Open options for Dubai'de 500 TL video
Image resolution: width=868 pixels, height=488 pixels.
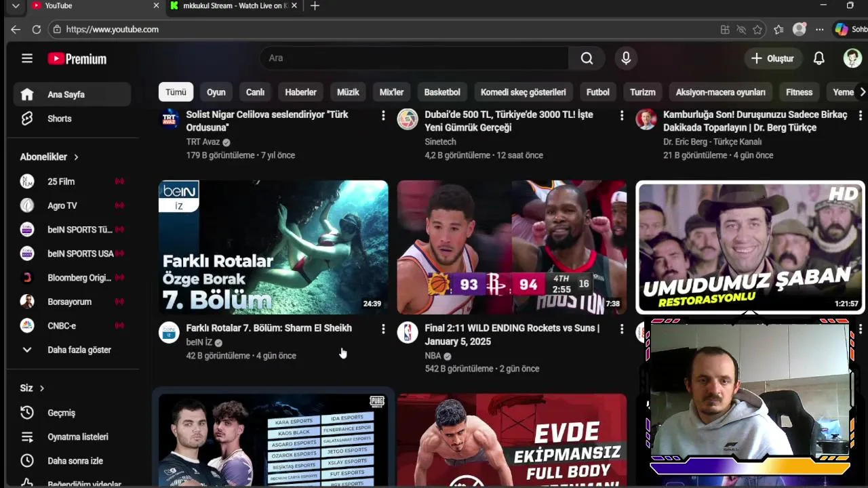coord(622,116)
